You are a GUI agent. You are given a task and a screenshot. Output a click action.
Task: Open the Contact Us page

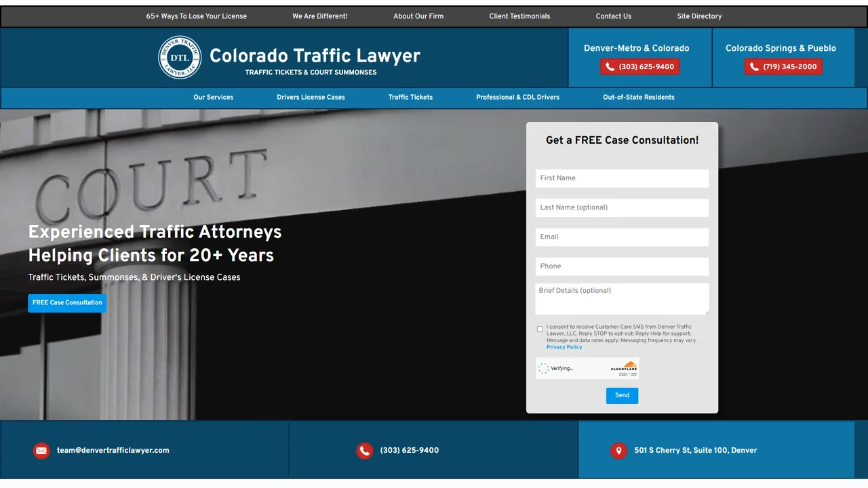pos(614,16)
